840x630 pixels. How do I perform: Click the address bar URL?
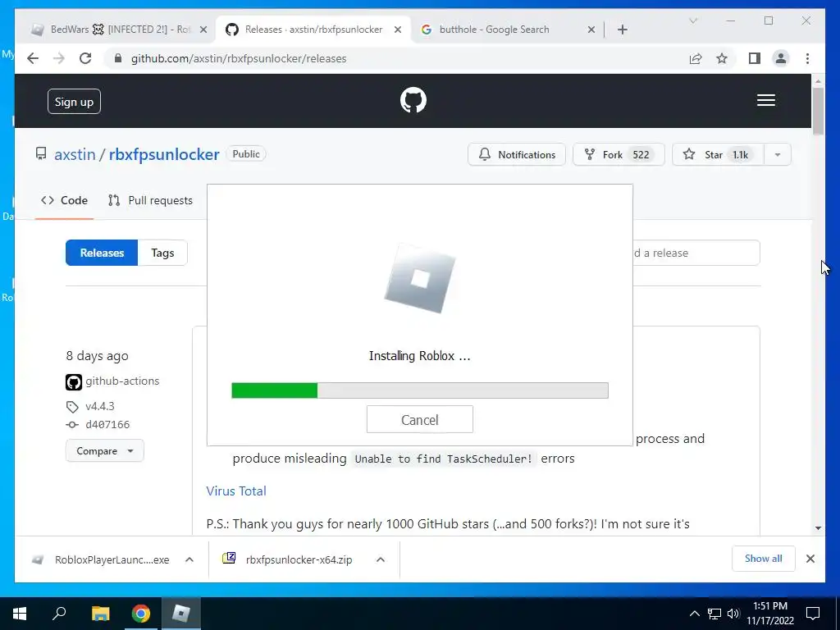point(239,58)
